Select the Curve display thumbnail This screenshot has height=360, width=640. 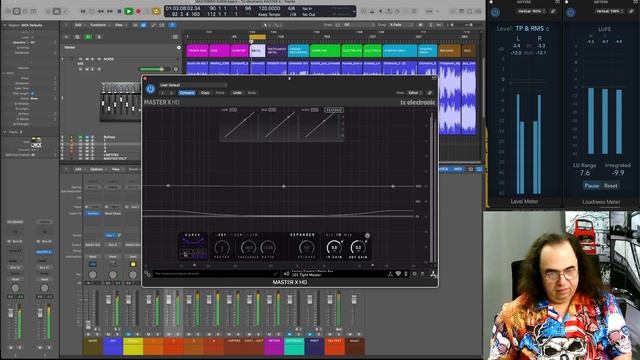click(x=193, y=247)
